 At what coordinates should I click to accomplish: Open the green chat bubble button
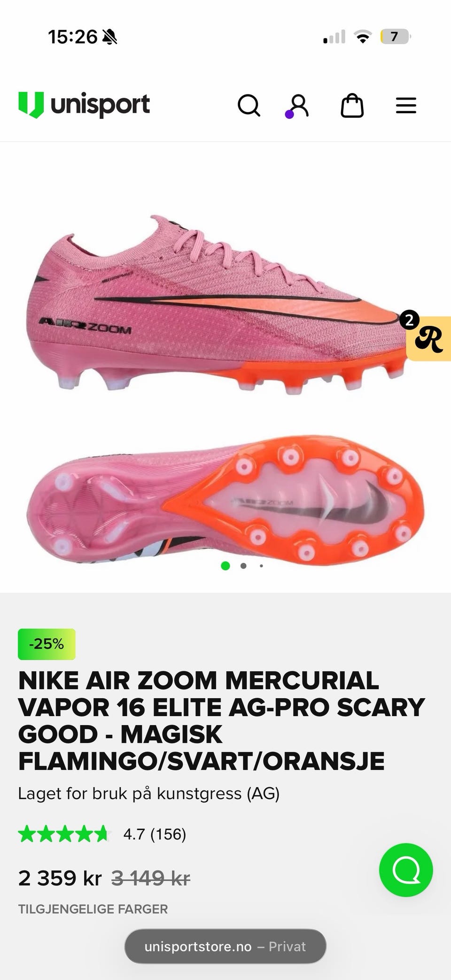coord(406,870)
